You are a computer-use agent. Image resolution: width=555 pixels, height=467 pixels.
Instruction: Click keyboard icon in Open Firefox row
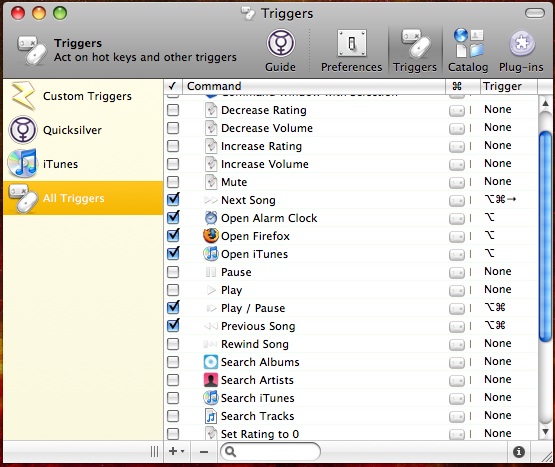pyautogui.click(x=457, y=237)
